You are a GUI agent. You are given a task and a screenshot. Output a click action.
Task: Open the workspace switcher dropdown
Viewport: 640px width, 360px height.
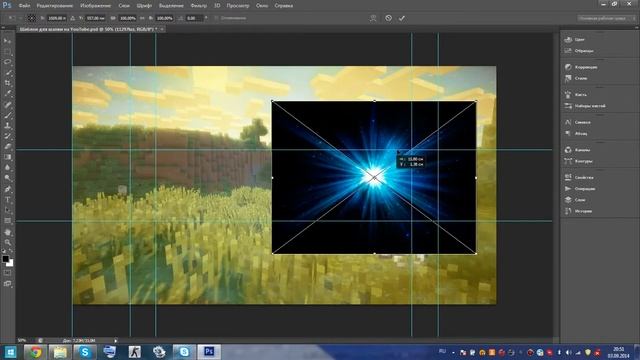point(608,18)
